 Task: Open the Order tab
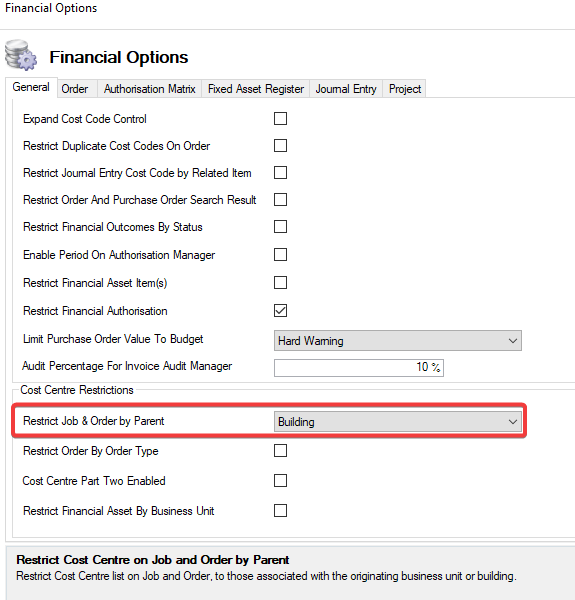click(75, 89)
